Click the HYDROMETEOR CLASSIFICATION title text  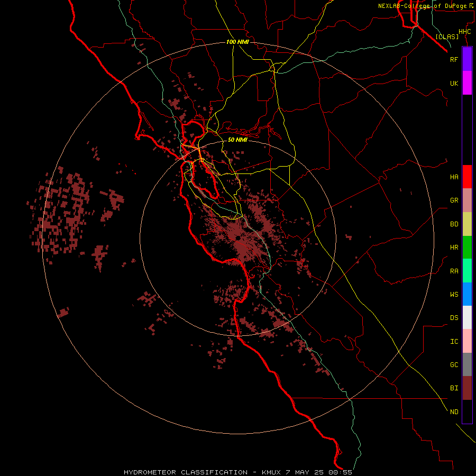click(186, 472)
